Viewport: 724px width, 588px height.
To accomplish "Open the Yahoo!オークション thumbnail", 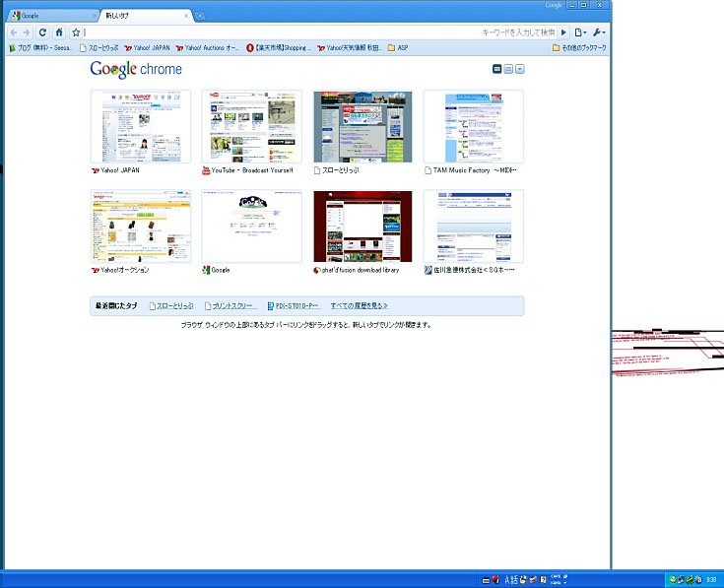I will tap(141, 227).
